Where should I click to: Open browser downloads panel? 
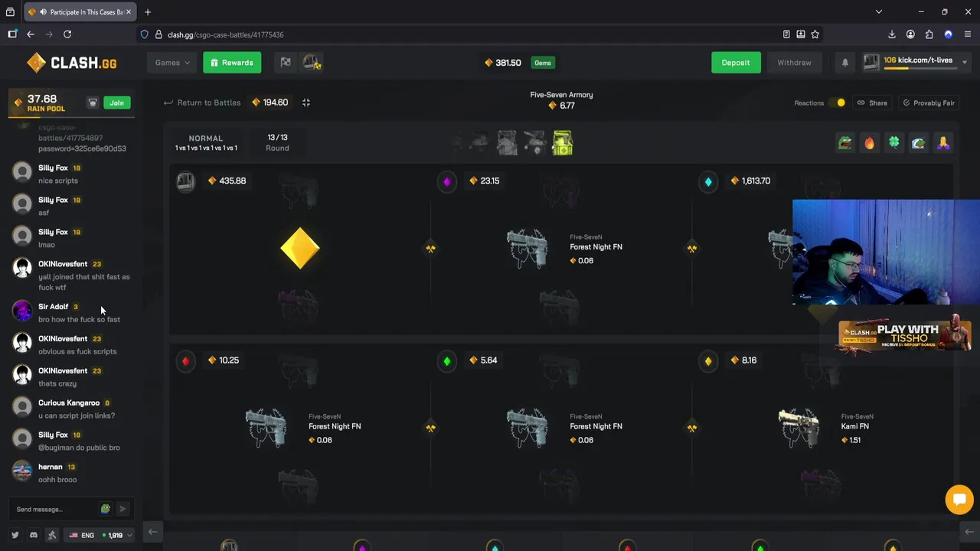click(891, 34)
